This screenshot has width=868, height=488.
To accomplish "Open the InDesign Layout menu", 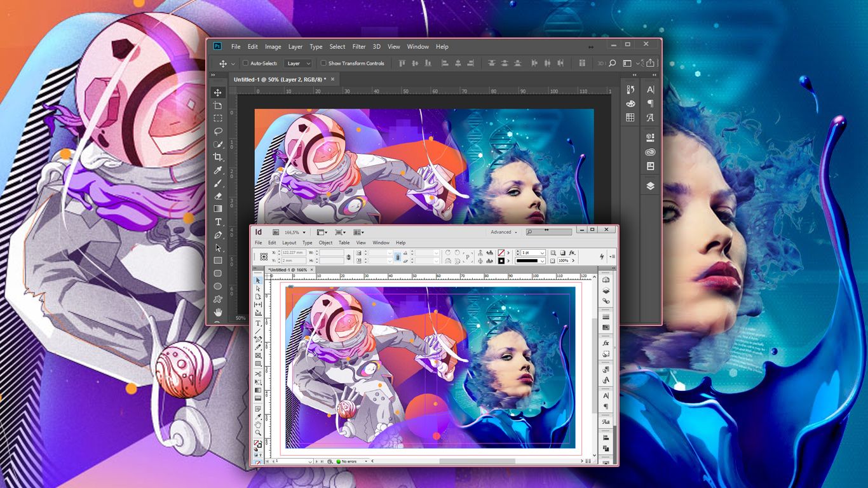I will click(289, 243).
